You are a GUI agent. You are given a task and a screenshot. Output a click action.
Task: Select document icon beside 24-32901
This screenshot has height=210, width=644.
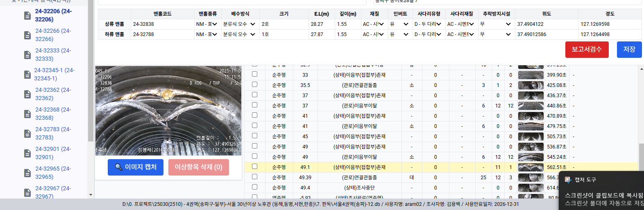[27, 153]
